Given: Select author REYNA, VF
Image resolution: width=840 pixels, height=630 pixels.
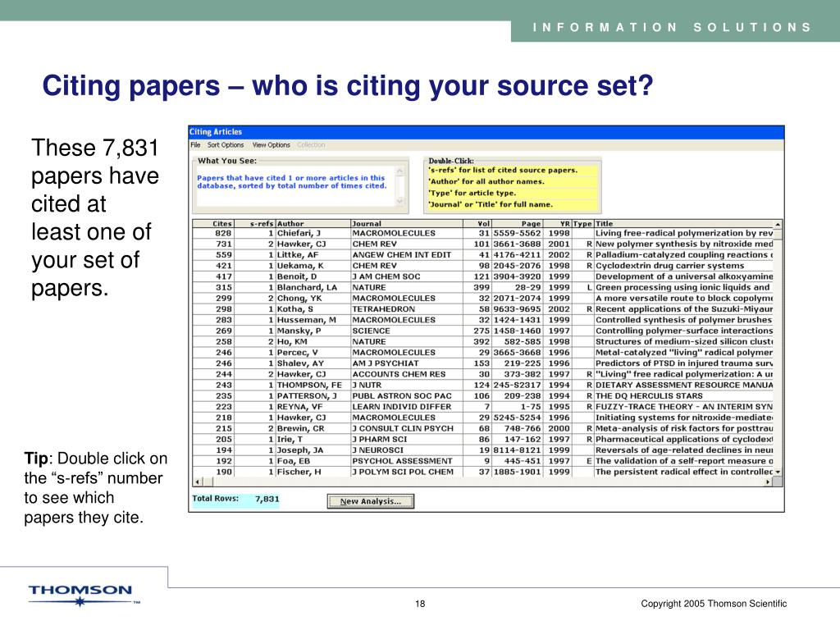Looking at the screenshot, I should (x=299, y=407).
